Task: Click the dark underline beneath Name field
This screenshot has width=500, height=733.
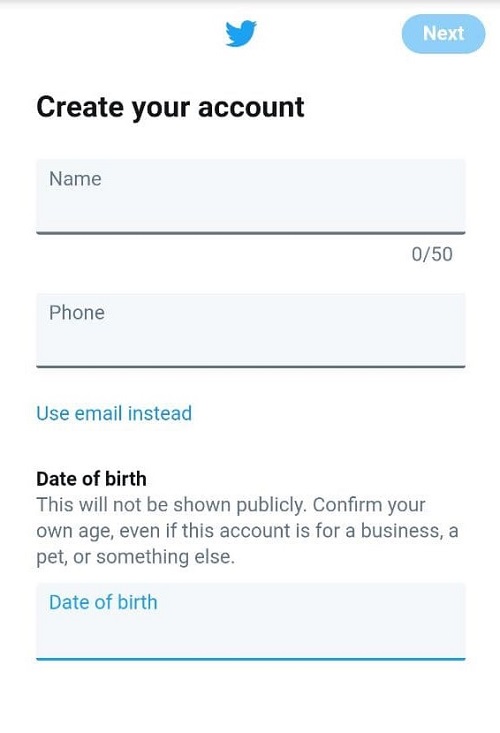Action: (250, 232)
